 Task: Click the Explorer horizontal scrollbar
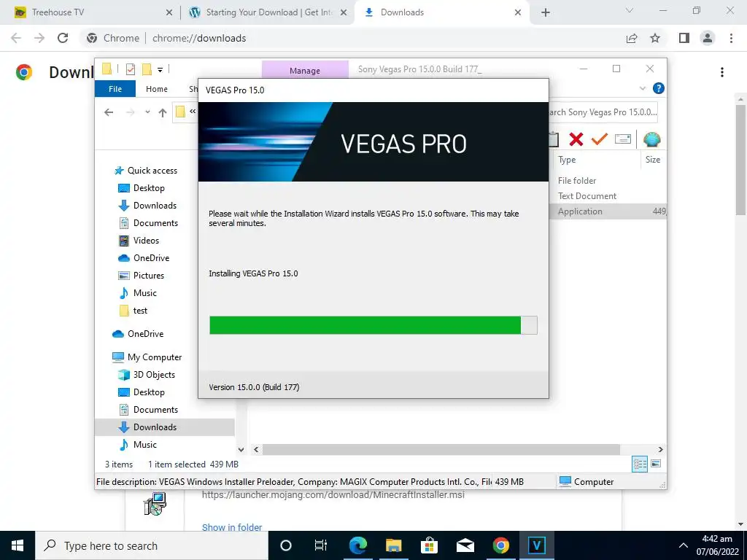coord(441,449)
